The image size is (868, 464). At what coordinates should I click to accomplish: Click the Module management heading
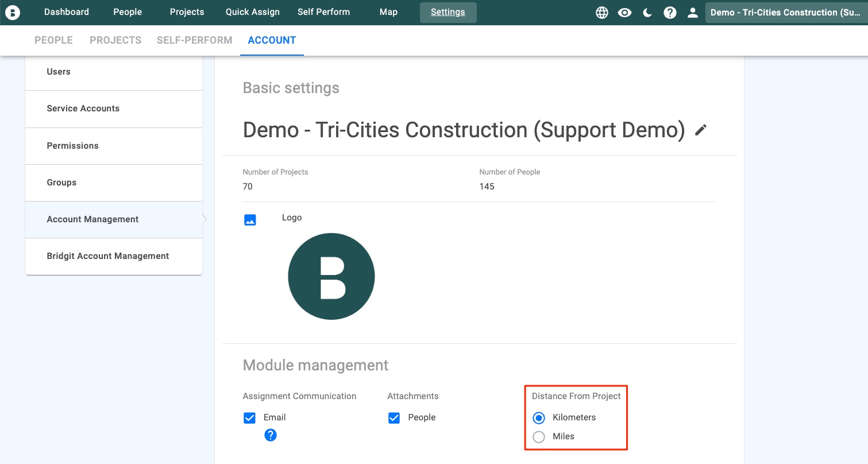[316, 365]
